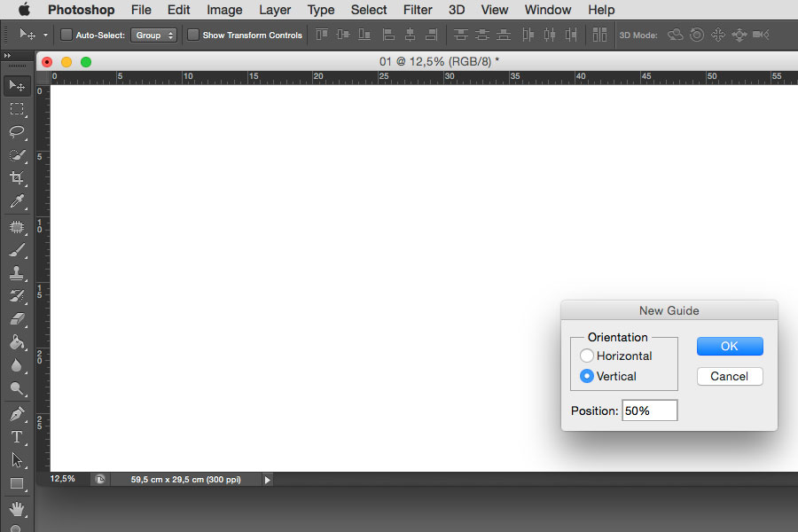
Task: Click Distribute left edges icon
Action: click(528, 35)
